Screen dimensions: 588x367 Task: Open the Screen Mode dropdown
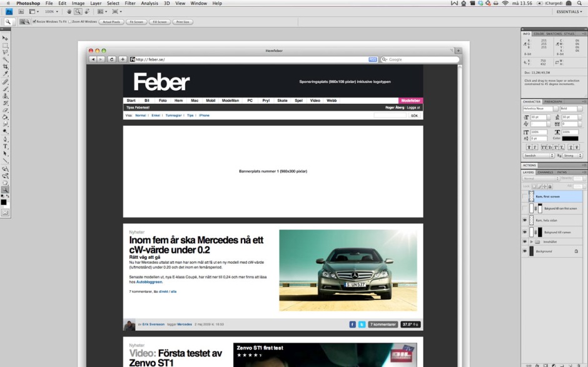click(117, 12)
